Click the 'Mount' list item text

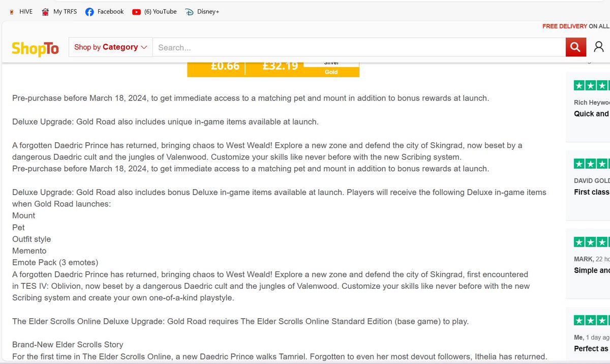click(x=24, y=216)
